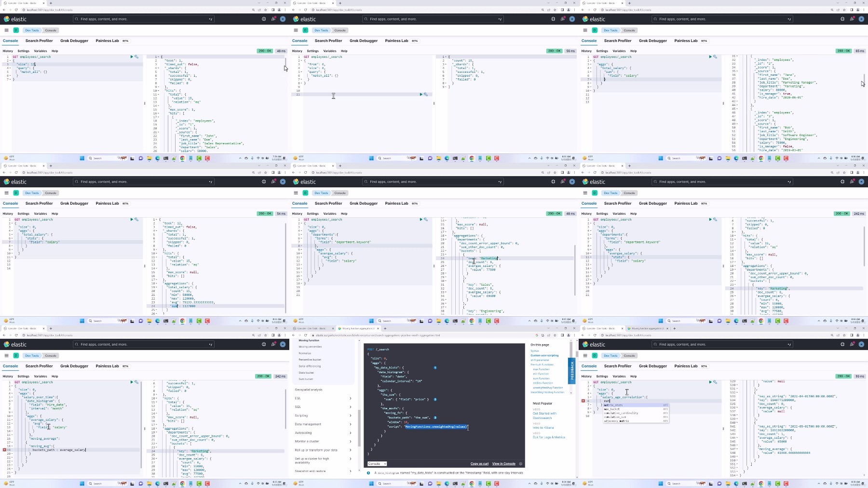Click callout 3 beside buckets_path the_sum line
The image size is (868, 488).
[435, 418]
